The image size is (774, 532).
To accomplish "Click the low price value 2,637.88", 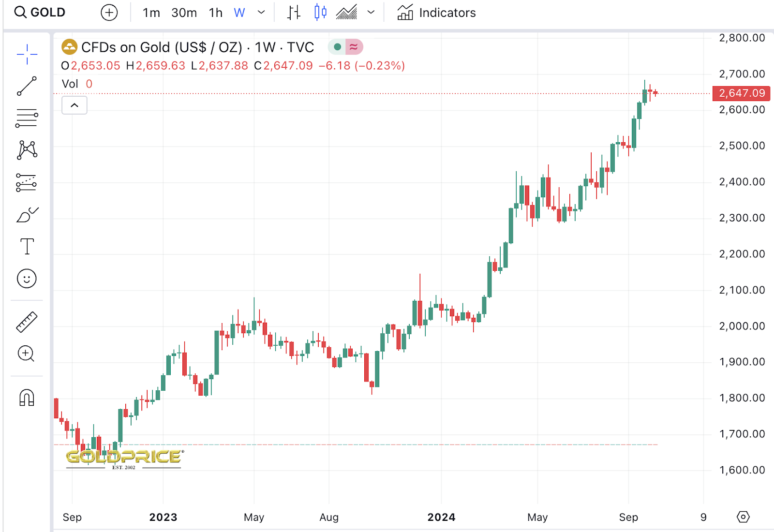I will click(223, 66).
